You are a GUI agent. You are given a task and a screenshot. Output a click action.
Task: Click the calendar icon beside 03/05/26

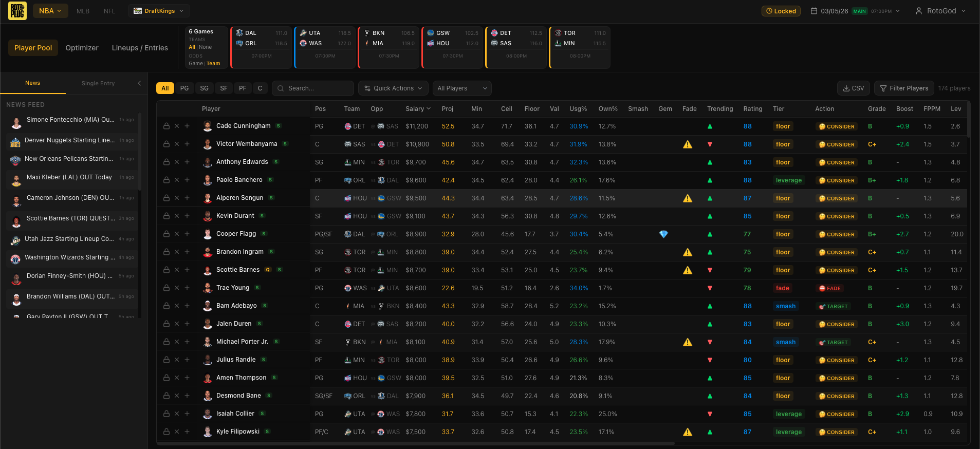click(x=813, y=11)
